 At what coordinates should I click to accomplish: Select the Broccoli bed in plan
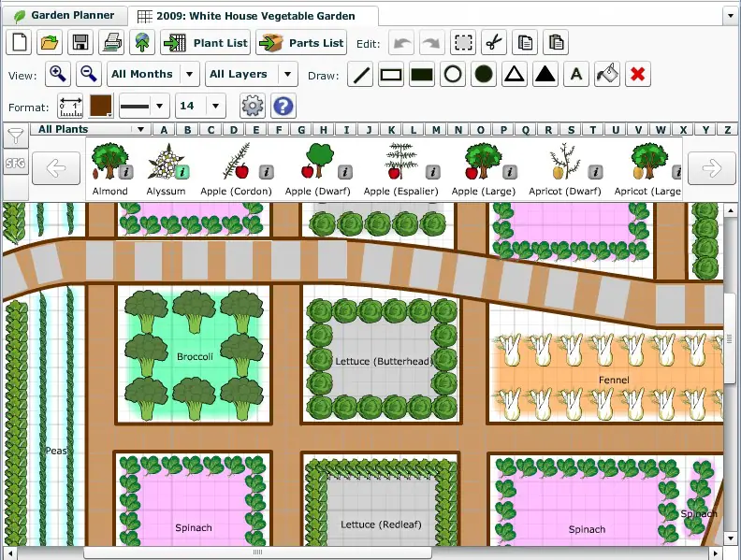pyautogui.click(x=194, y=356)
